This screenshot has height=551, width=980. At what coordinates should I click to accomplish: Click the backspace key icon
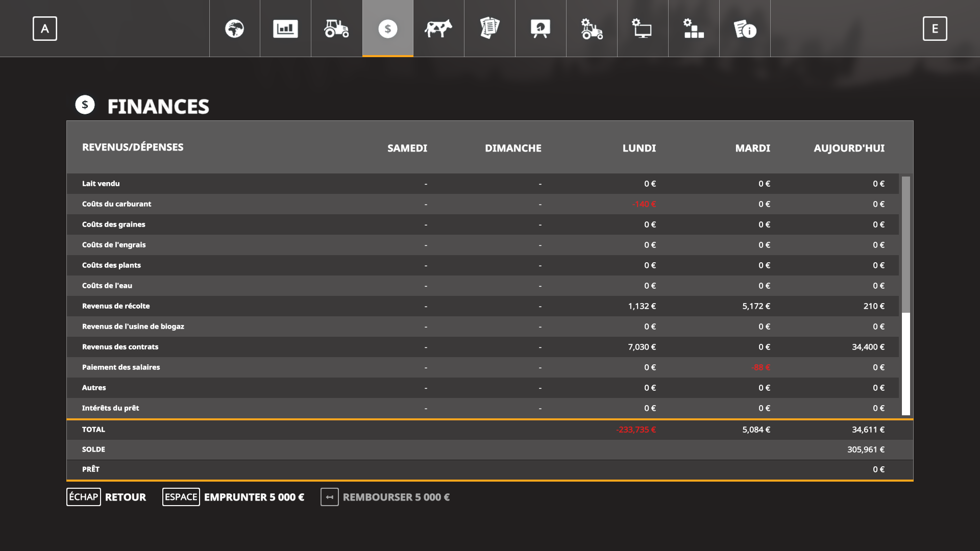click(x=330, y=497)
